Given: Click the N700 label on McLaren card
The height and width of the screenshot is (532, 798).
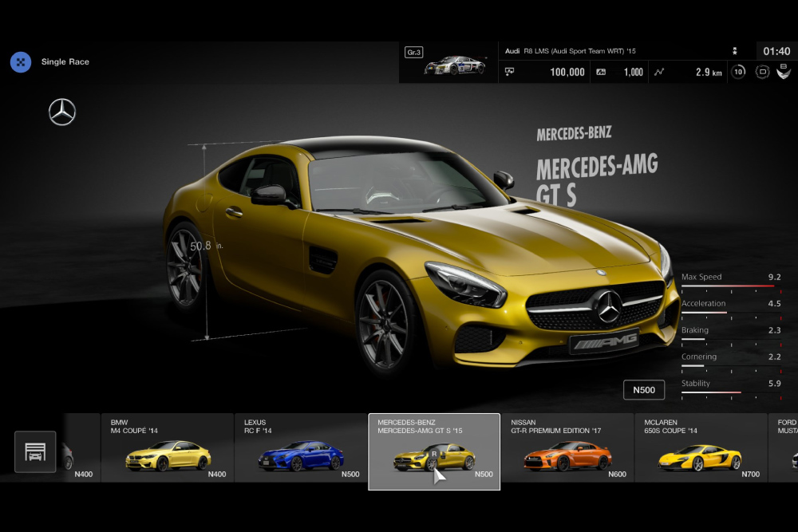Looking at the screenshot, I should pos(751,474).
